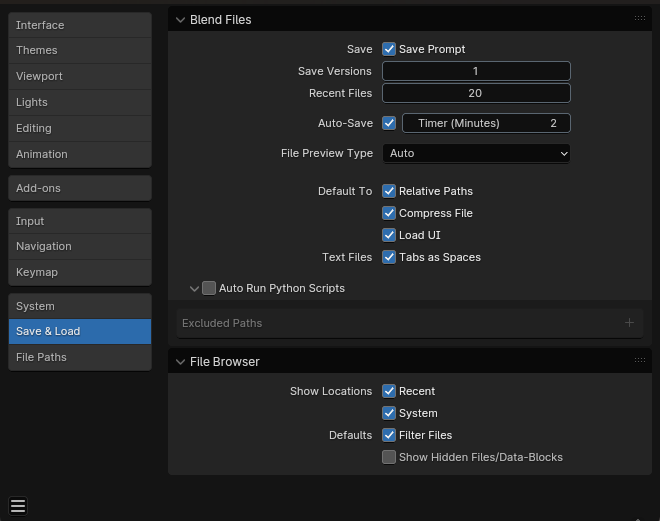Enable Auto Run Python Scripts checkbox
This screenshot has height=521, width=660.
pyautogui.click(x=209, y=288)
